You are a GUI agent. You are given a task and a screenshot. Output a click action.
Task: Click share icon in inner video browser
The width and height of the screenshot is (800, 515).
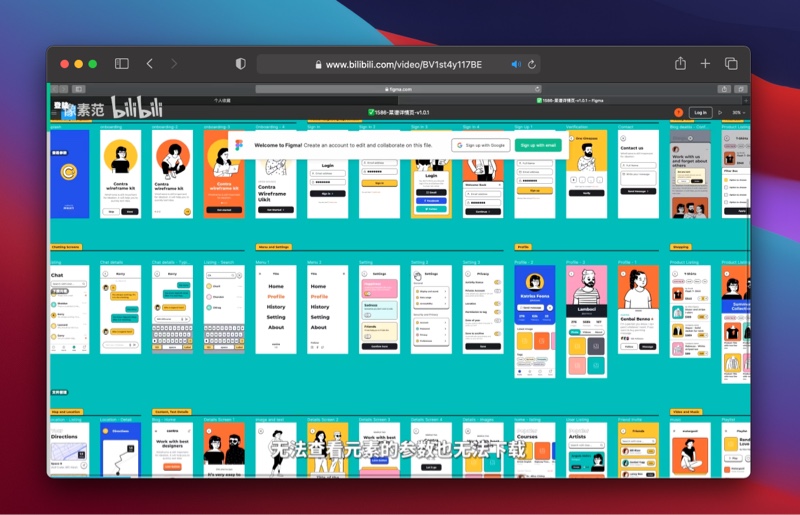(724, 89)
